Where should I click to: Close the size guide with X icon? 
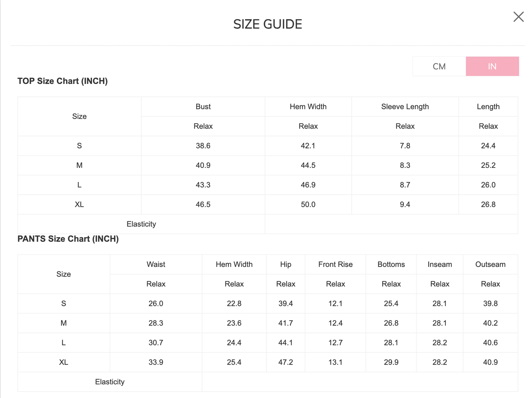click(x=518, y=17)
